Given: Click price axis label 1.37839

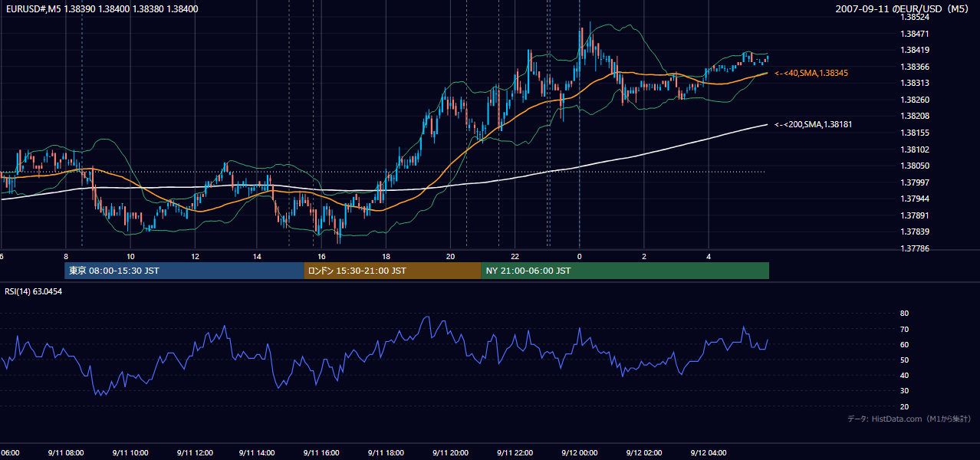Looking at the screenshot, I should tap(915, 232).
